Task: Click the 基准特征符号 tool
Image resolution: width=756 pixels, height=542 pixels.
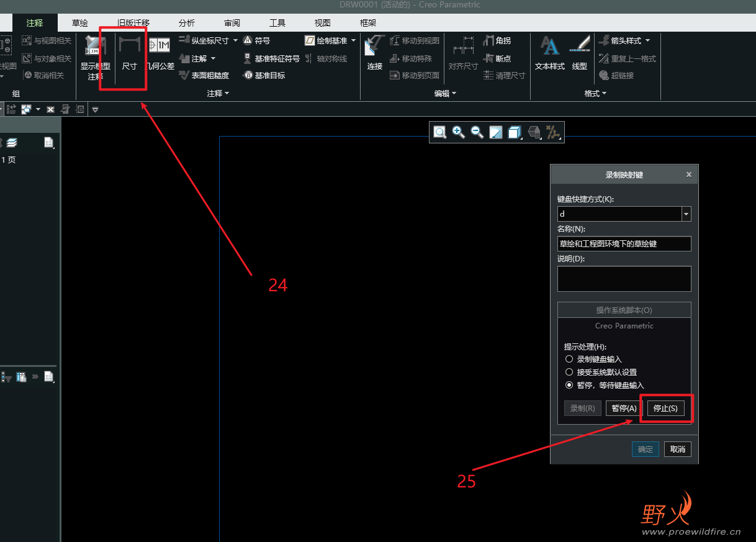Action: pyautogui.click(x=271, y=59)
